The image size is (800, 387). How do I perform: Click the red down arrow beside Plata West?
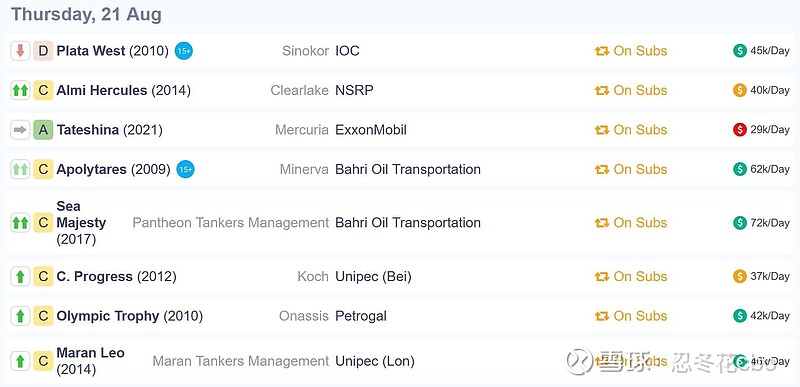pyautogui.click(x=20, y=51)
